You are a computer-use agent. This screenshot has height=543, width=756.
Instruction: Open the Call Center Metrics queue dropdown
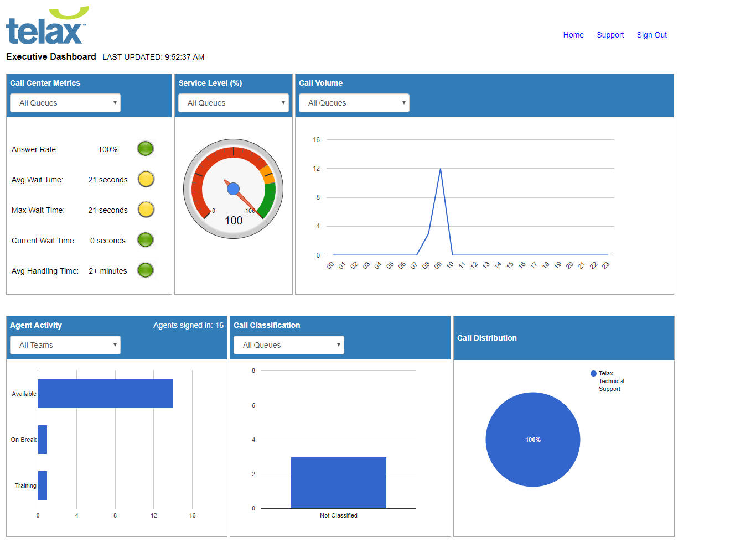click(65, 102)
